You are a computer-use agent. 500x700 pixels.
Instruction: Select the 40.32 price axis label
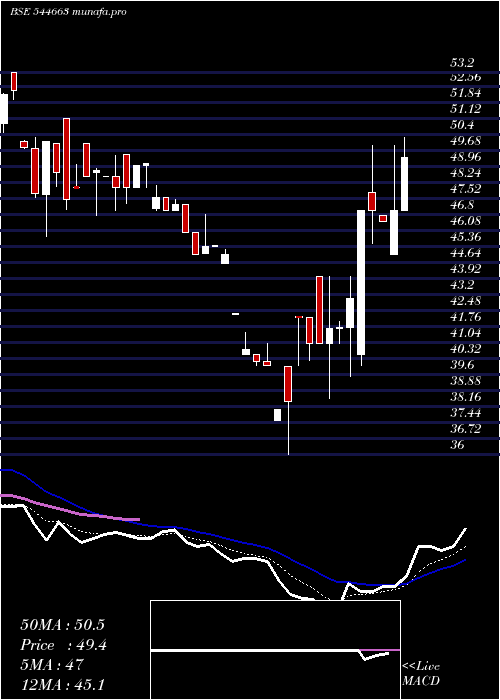(466, 349)
